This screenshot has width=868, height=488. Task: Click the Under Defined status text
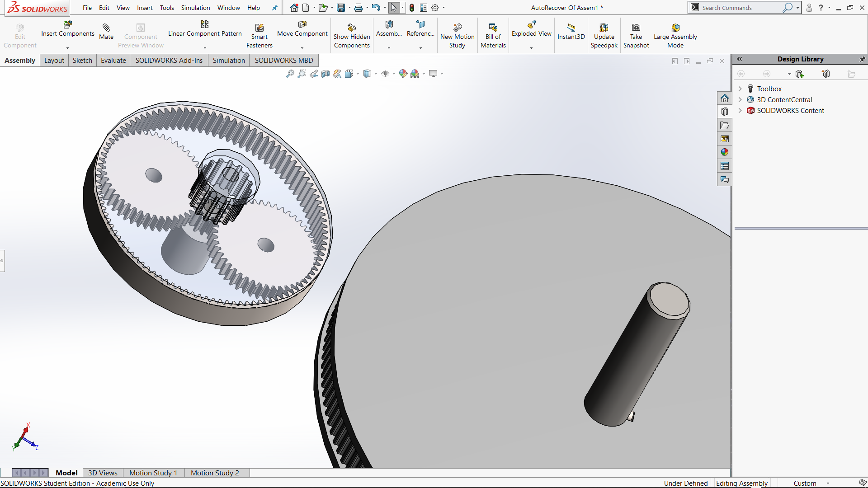(x=685, y=483)
